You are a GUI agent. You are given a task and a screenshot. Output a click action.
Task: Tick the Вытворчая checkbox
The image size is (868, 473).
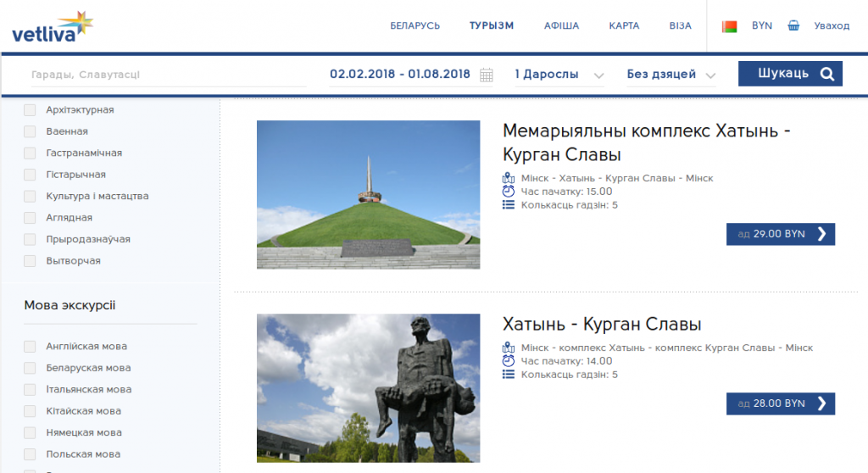point(30,261)
